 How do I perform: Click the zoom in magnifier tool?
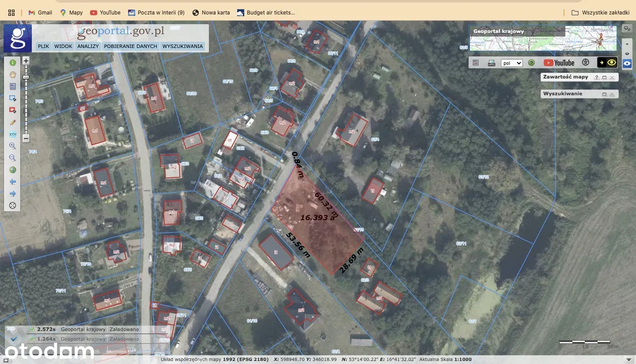(13, 146)
